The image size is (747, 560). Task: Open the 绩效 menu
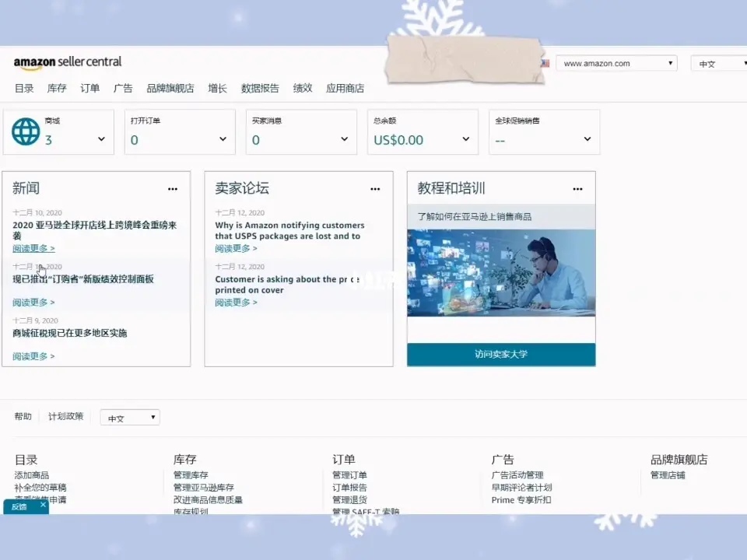(302, 88)
